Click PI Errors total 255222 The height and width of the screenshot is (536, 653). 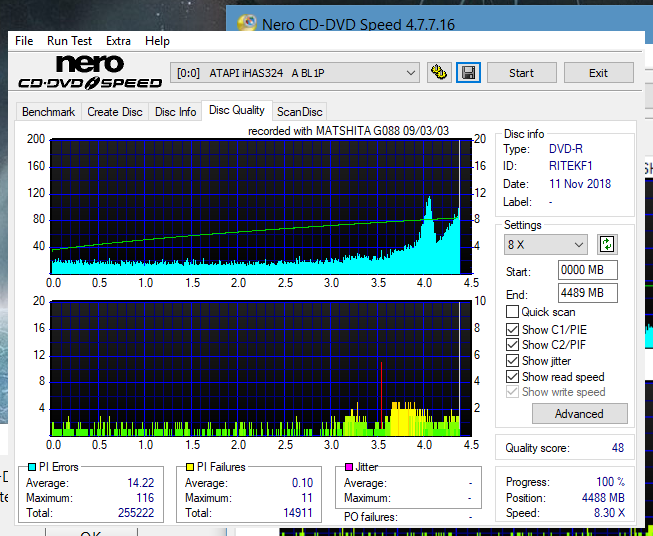pyautogui.click(x=136, y=513)
